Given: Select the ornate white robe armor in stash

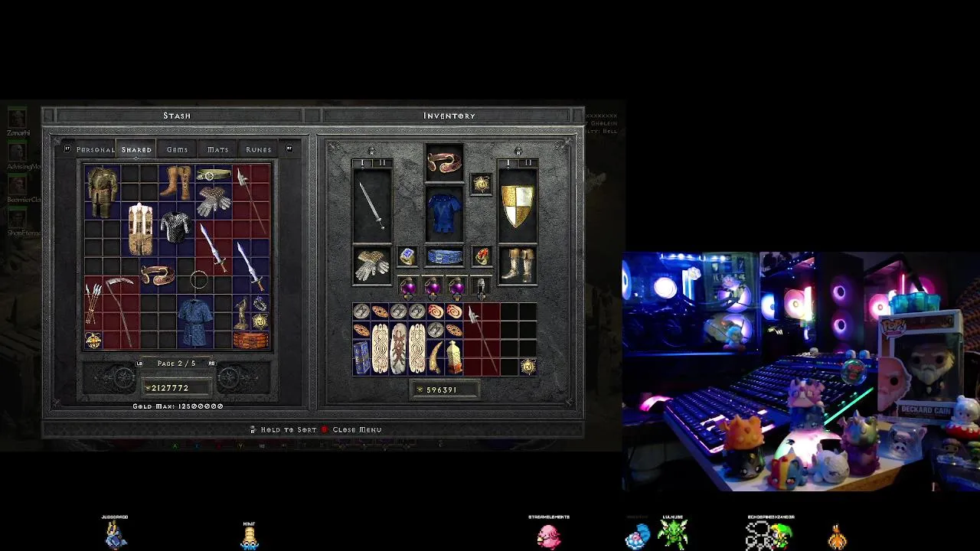Looking at the screenshot, I should pos(140,229).
